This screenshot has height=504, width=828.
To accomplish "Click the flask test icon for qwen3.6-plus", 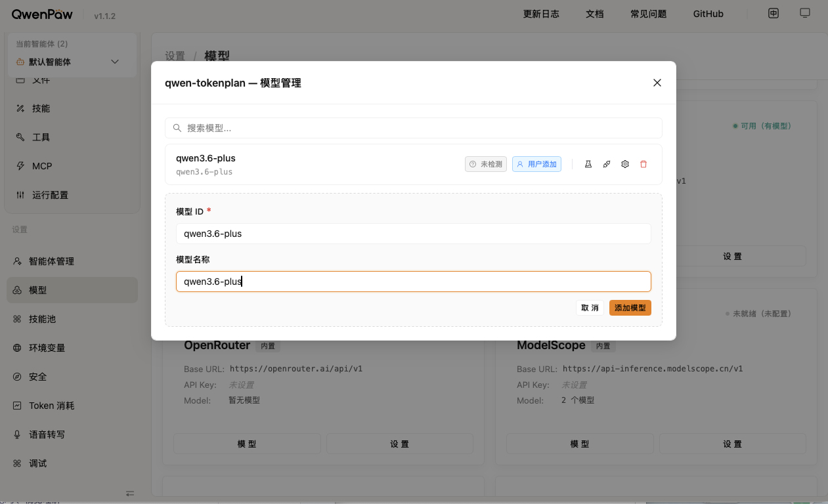I will 588,164.
